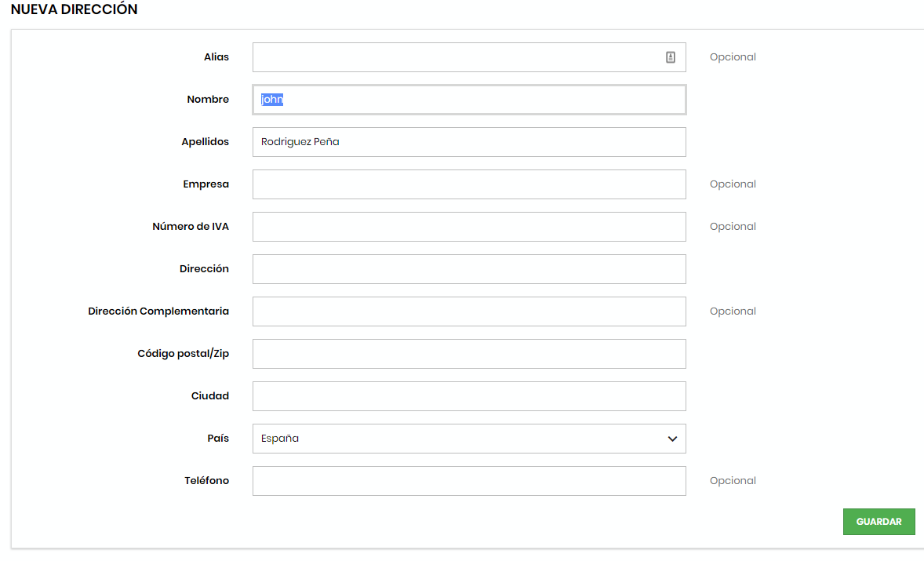Open the País country dropdown
The width and height of the screenshot is (924, 561).
pyautogui.click(x=469, y=439)
